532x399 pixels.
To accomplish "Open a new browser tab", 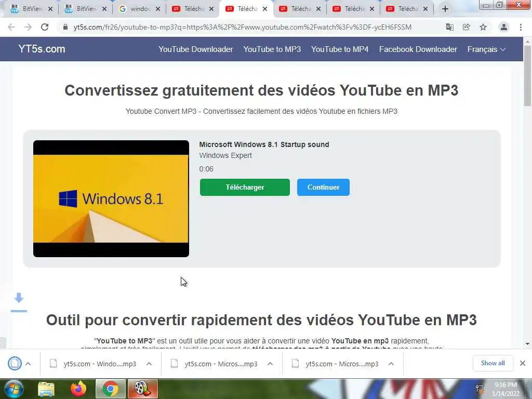I will coord(445,9).
